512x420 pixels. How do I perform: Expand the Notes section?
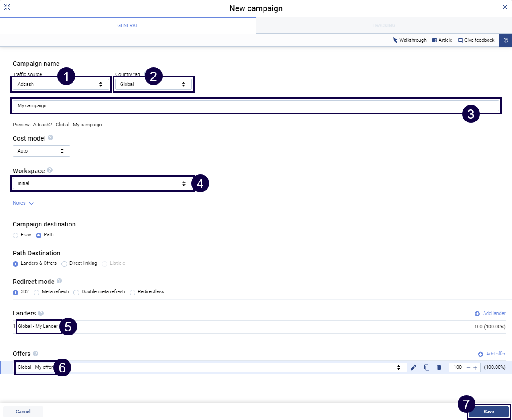click(x=23, y=203)
